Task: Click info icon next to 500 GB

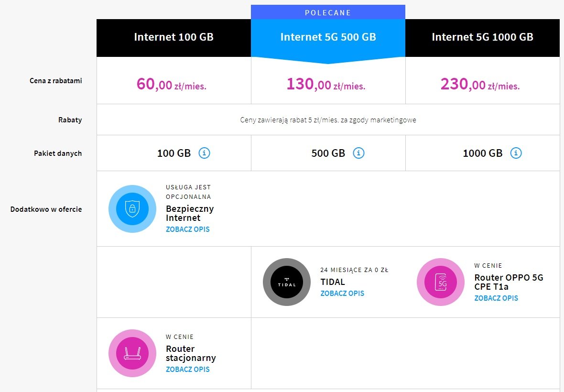Action: [358, 153]
